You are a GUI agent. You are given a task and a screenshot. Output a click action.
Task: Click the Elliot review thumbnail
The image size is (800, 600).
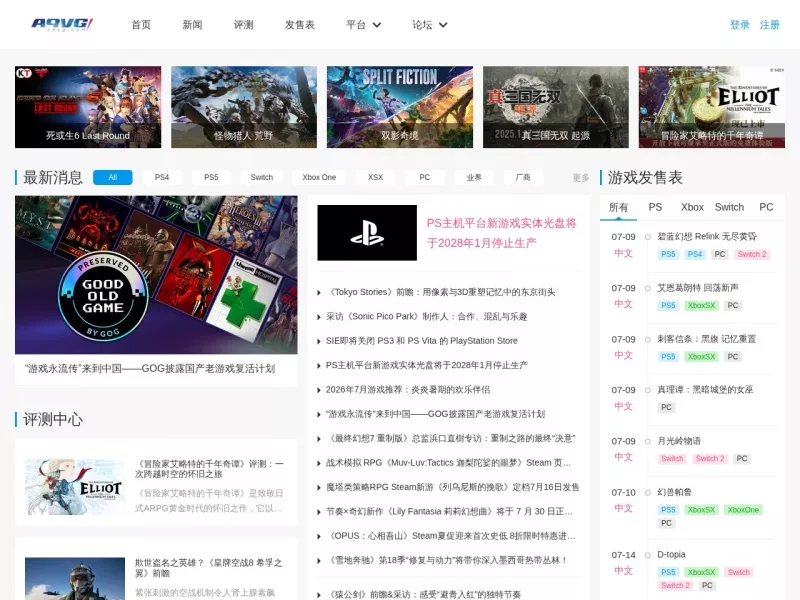75,487
